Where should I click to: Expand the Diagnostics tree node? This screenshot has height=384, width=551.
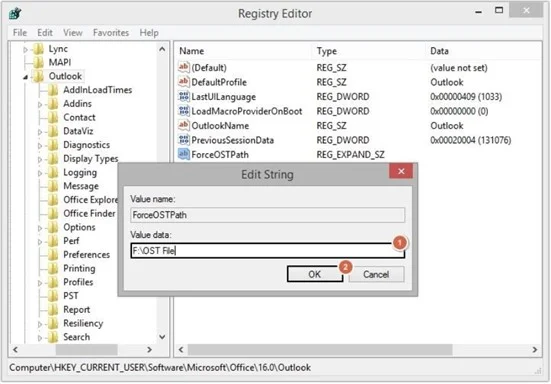pos(40,145)
